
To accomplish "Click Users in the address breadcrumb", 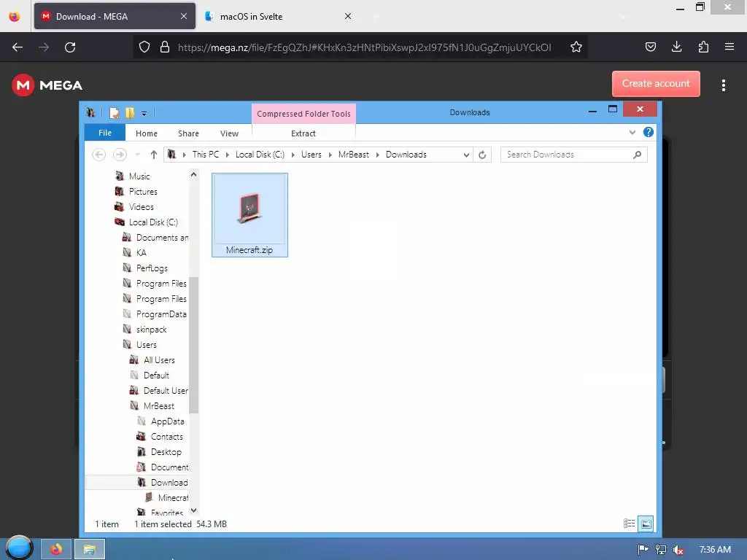I will pos(311,155).
